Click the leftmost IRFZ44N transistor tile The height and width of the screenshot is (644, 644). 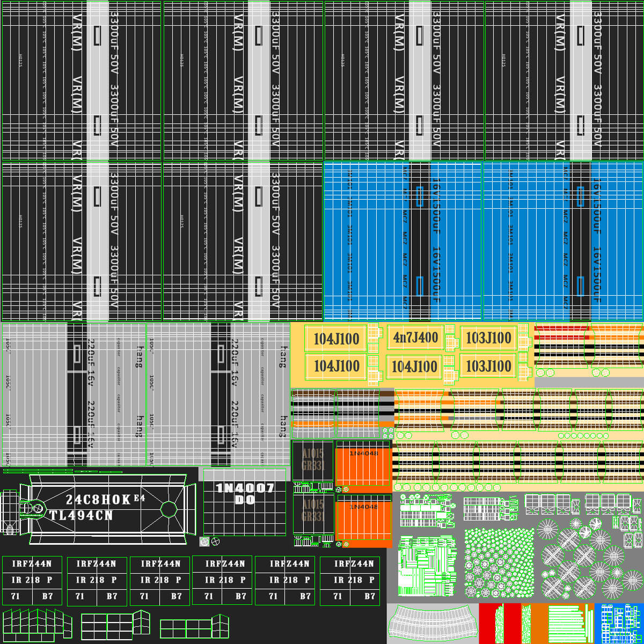point(32,580)
